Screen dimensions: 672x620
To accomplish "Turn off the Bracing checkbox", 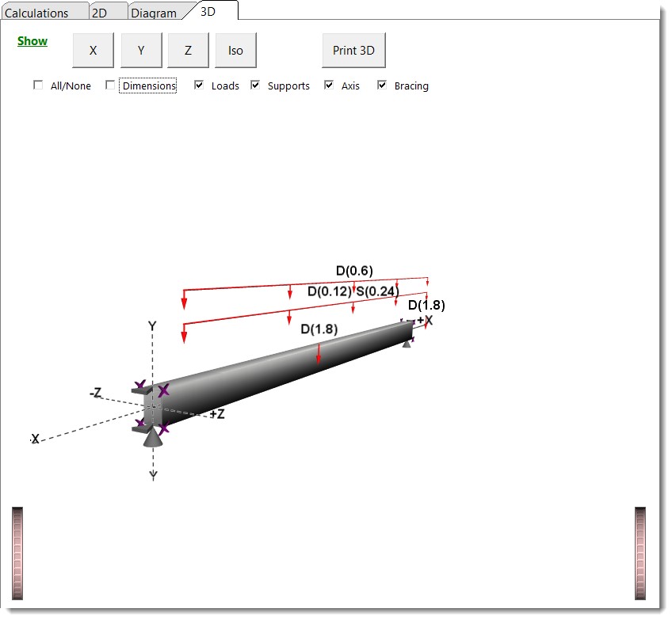I will pyautogui.click(x=382, y=85).
